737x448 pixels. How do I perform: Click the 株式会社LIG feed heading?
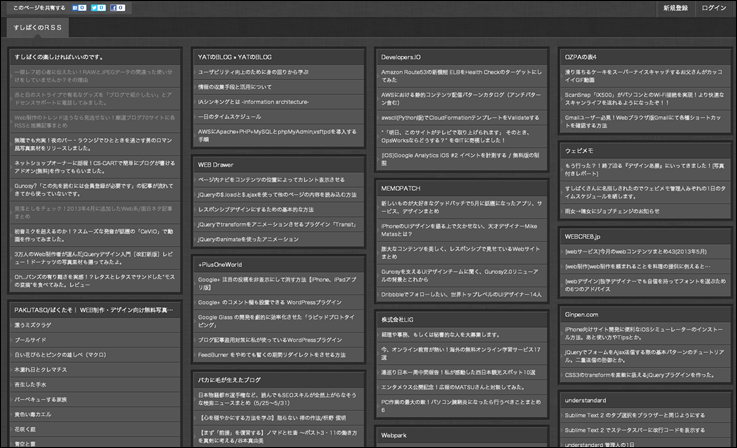click(400, 317)
